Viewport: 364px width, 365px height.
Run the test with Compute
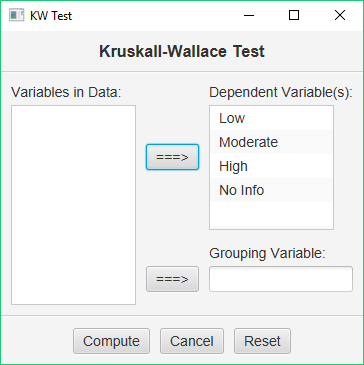click(x=111, y=341)
